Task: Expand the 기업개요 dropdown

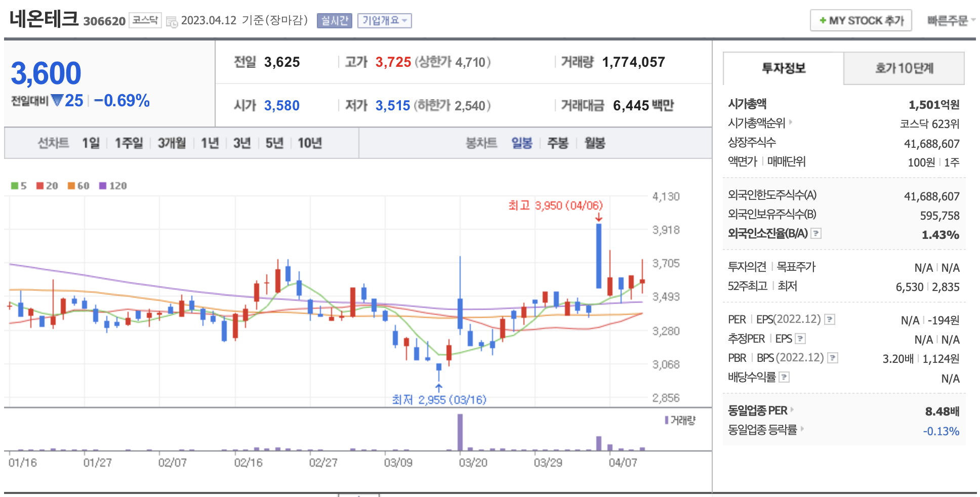Action: tap(384, 21)
